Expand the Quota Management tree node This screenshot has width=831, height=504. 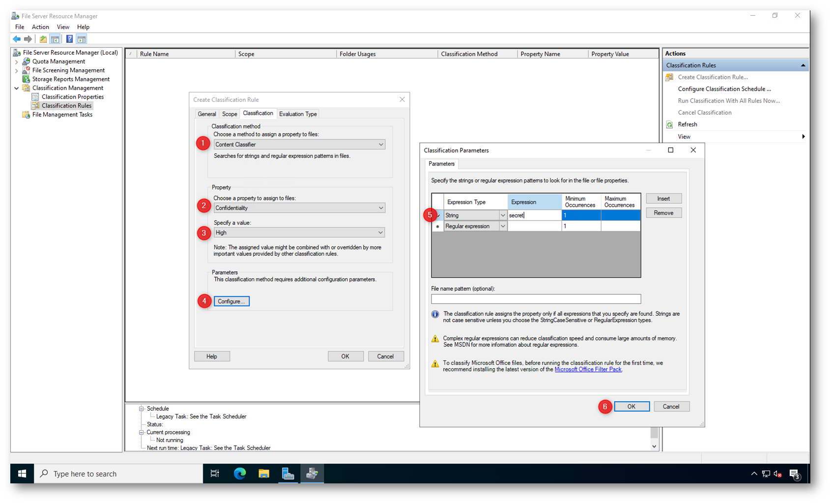click(17, 62)
